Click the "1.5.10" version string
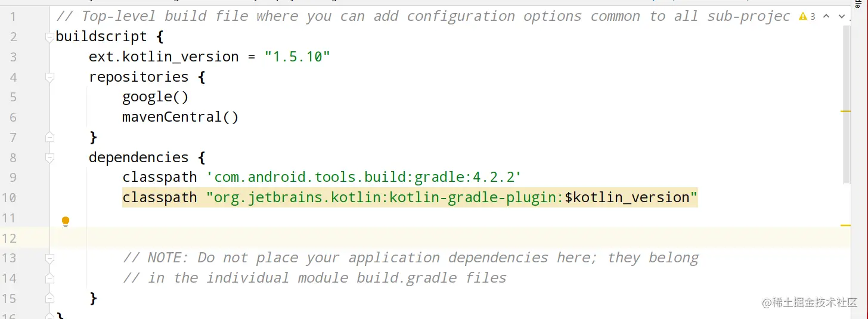The image size is (868, 319). [x=297, y=57]
